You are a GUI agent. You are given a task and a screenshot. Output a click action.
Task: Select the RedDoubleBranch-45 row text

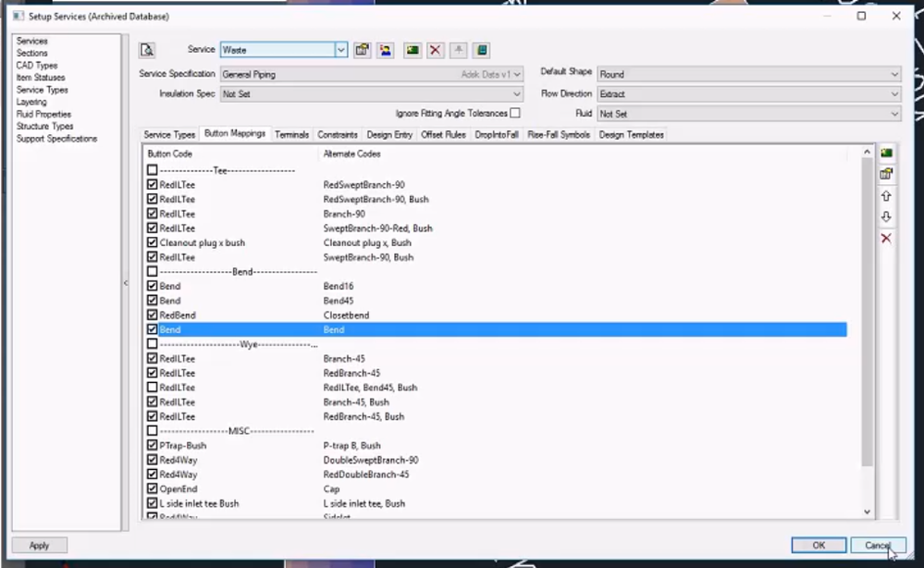tap(366, 475)
